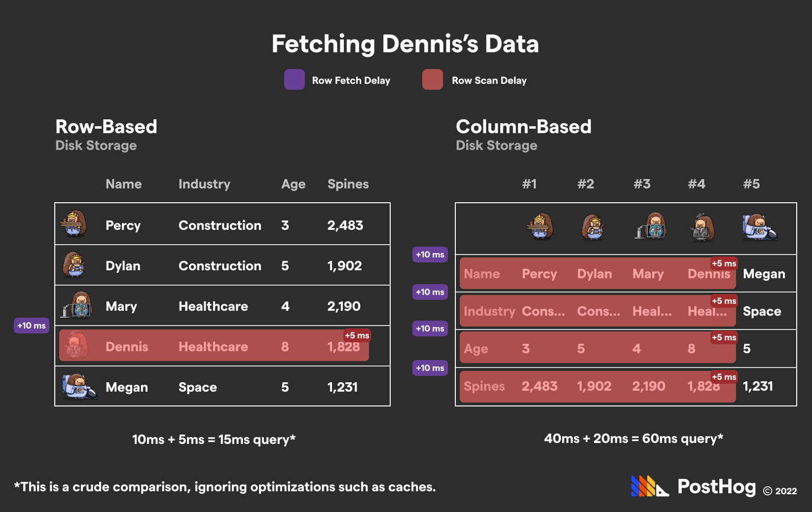The height and width of the screenshot is (512, 812).
Task: Click the purple Row Fetch Delay swatch
Action: (x=295, y=80)
